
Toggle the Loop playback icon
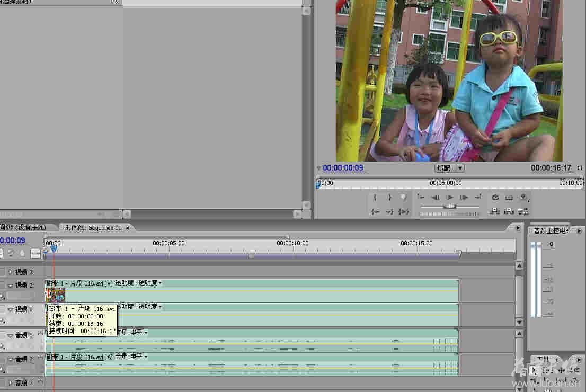(495, 197)
